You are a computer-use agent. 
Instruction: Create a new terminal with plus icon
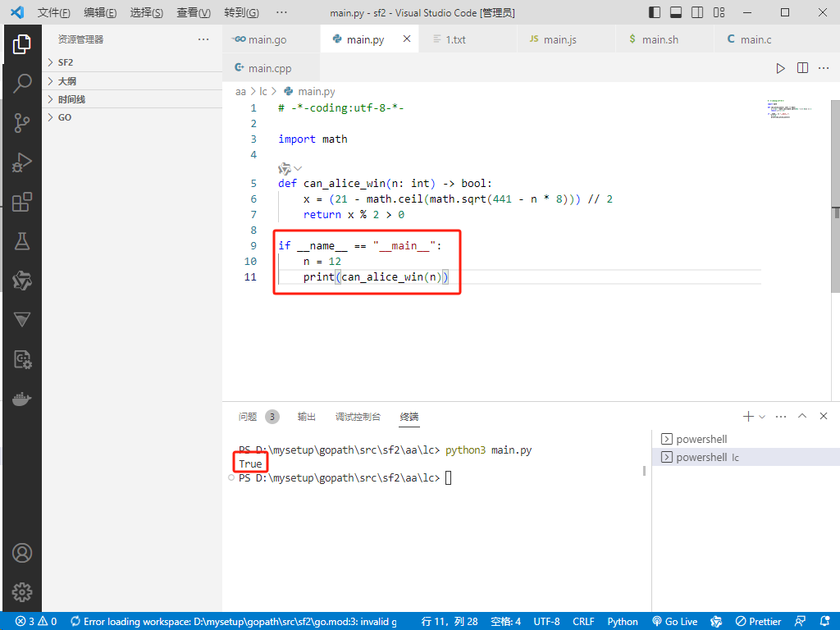[x=748, y=416]
